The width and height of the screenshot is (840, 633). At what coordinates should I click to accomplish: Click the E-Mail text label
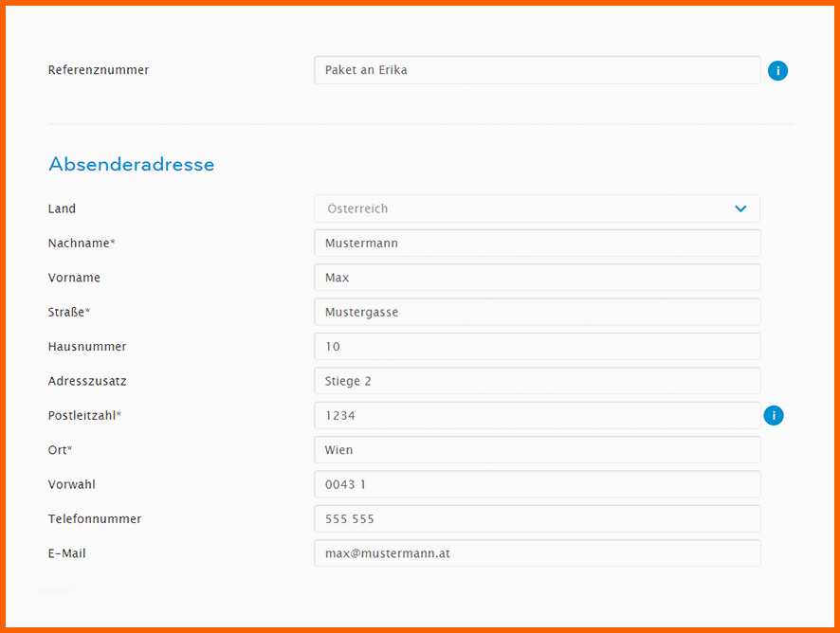click(x=67, y=553)
